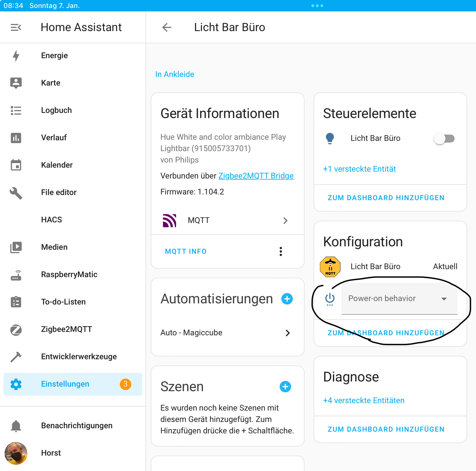Show the +1 versteckte Entität link
The width and height of the screenshot is (476, 471).
click(x=359, y=169)
